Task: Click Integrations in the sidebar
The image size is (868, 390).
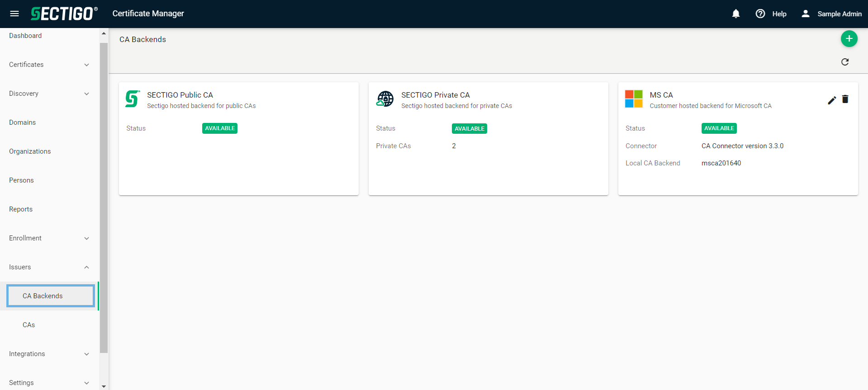Action: (x=27, y=354)
